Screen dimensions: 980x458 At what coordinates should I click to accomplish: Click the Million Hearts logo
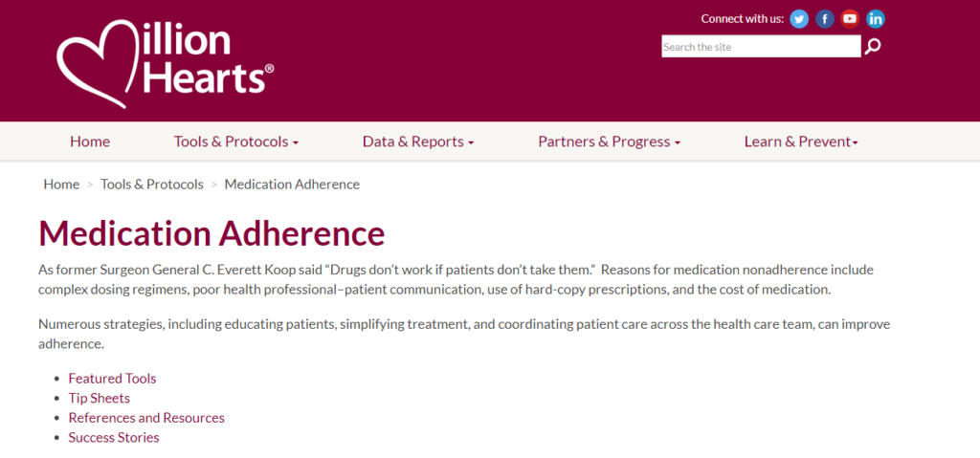click(165, 63)
